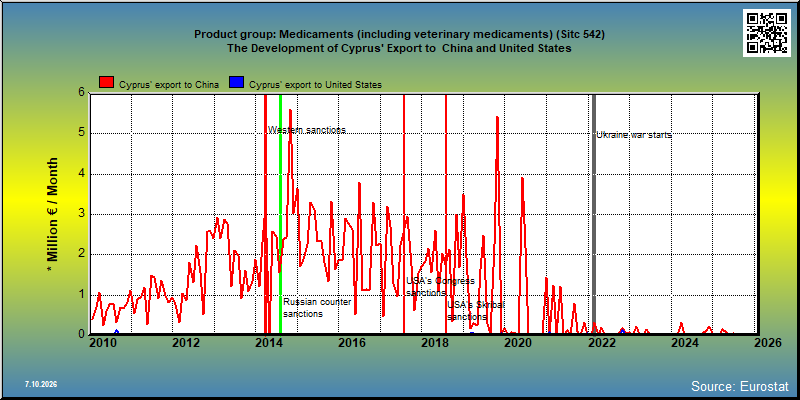
Task: Click the '7.10.2026' date stamp
Action: tap(41, 384)
